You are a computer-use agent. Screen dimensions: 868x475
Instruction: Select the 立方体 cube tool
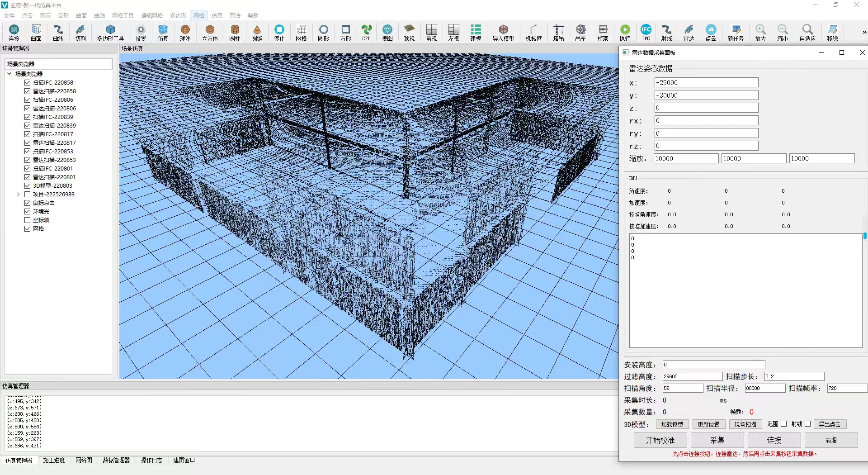click(210, 33)
